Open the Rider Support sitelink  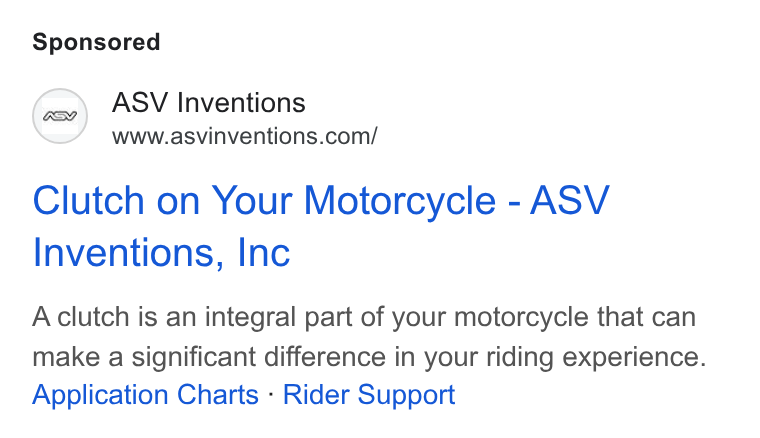pos(369,395)
